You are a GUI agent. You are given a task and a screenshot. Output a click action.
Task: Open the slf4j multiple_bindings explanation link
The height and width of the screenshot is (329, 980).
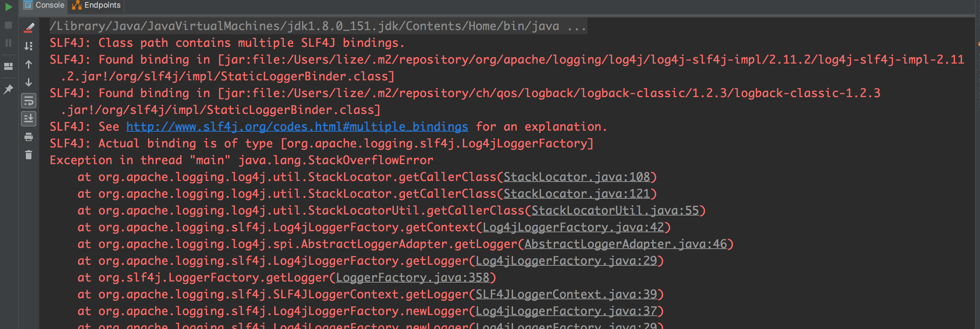click(297, 127)
